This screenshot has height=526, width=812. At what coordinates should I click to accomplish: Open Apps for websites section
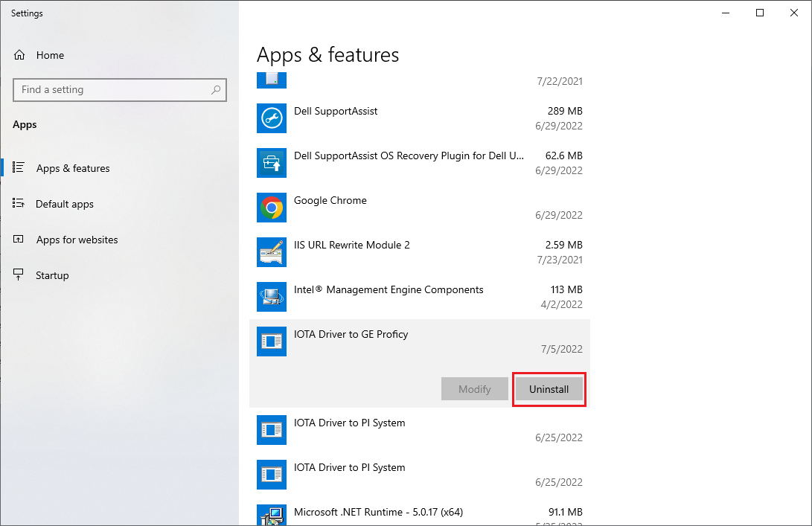click(x=77, y=240)
